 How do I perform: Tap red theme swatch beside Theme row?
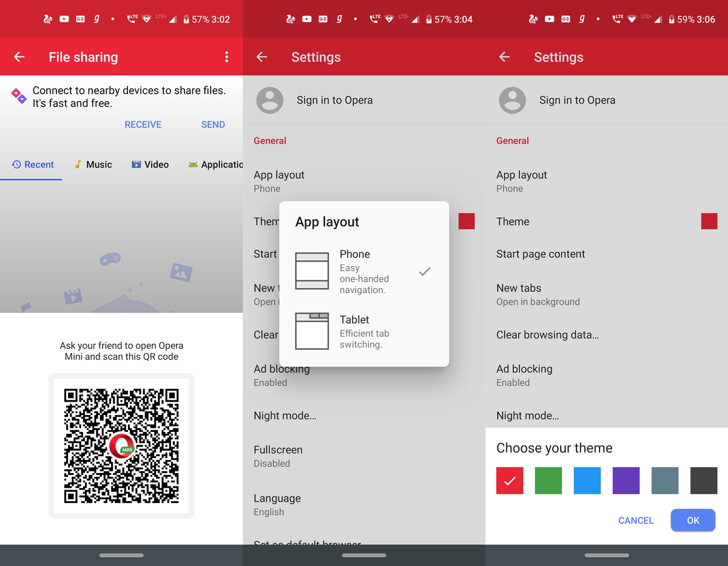[709, 221]
